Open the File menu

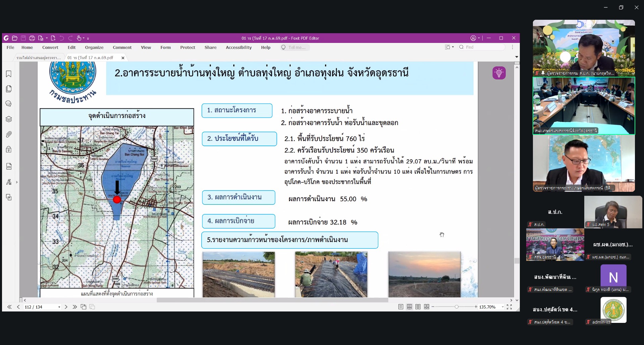pyautogui.click(x=10, y=48)
